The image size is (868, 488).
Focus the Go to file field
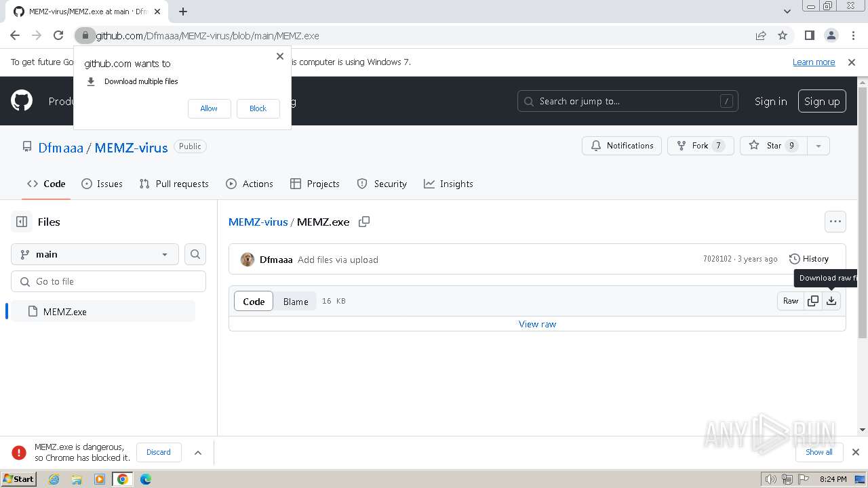point(108,281)
